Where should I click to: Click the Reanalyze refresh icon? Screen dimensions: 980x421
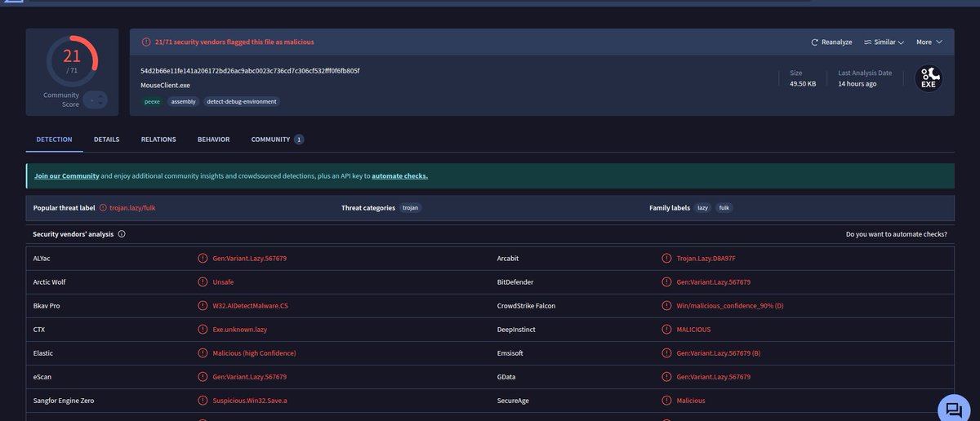pyautogui.click(x=814, y=42)
